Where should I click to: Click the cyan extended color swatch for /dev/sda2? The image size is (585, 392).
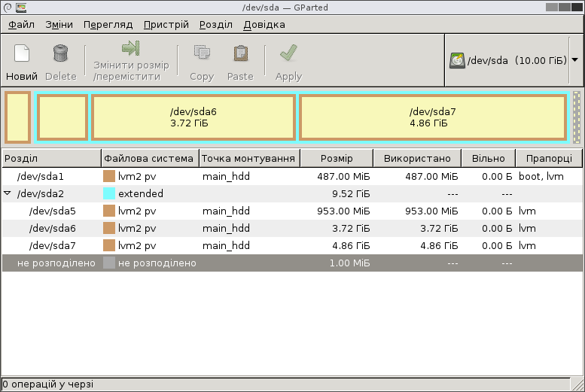pyautogui.click(x=109, y=193)
